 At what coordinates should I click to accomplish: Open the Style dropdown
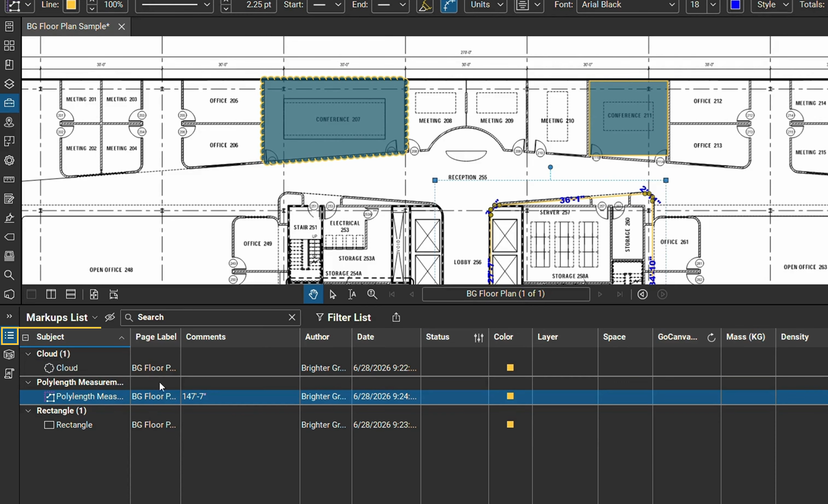pos(772,5)
